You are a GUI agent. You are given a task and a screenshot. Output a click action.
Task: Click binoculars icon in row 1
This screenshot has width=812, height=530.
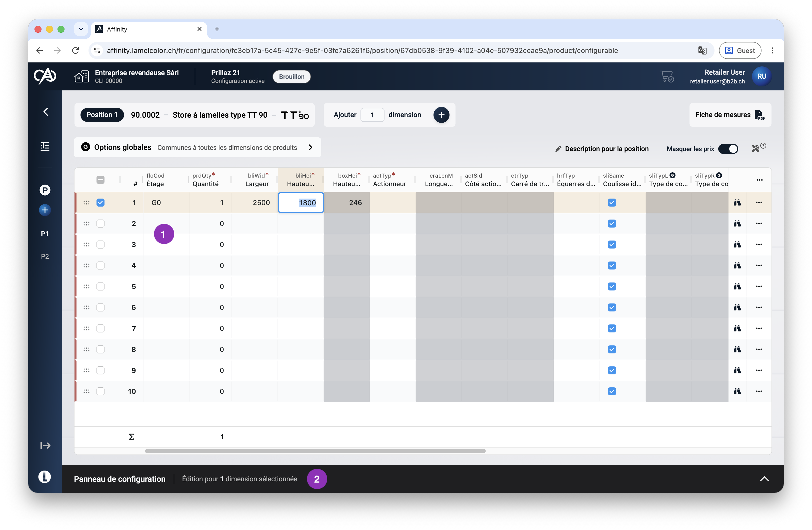tap(737, 203)
